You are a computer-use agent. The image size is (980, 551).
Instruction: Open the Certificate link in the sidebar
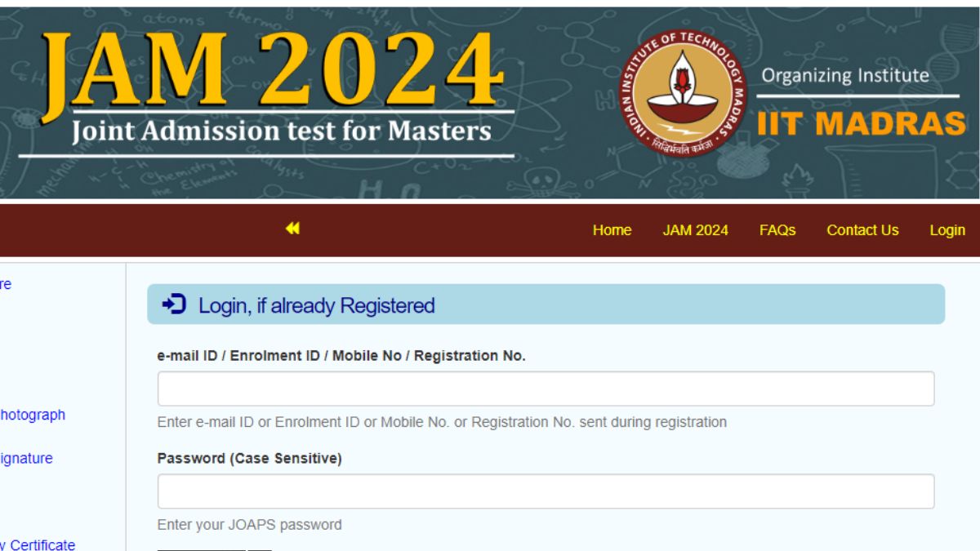pos(38,544)
